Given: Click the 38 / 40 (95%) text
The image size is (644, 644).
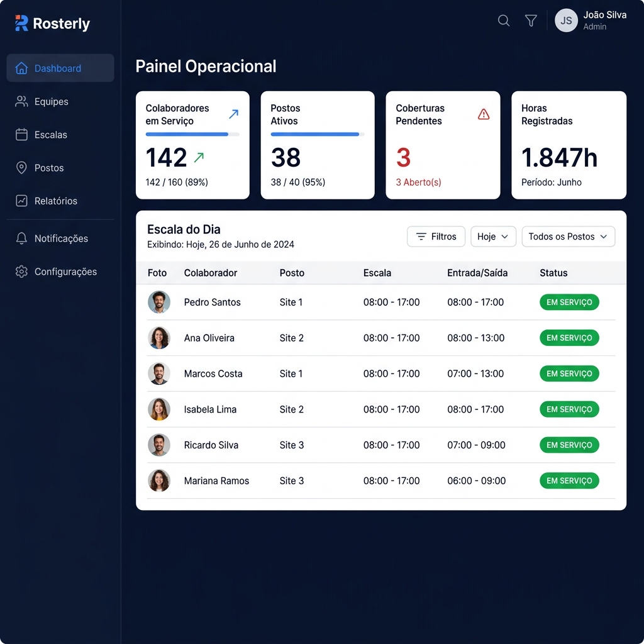Looking at the screenshot, I should click(x=297, y=182).
